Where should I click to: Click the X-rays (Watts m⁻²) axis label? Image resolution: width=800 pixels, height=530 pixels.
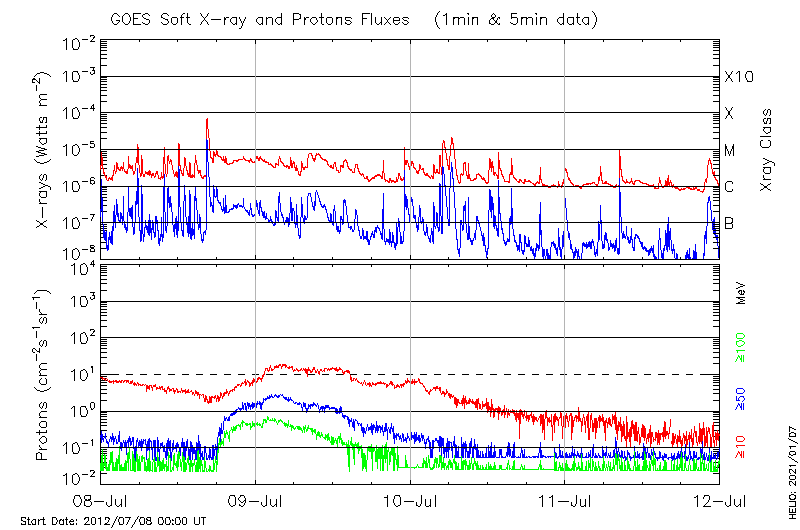45,148
